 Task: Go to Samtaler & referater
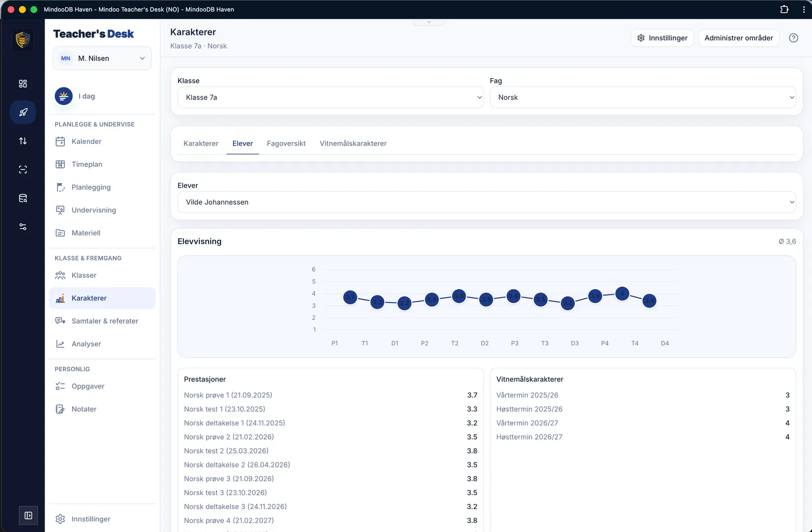click(105, 321)
